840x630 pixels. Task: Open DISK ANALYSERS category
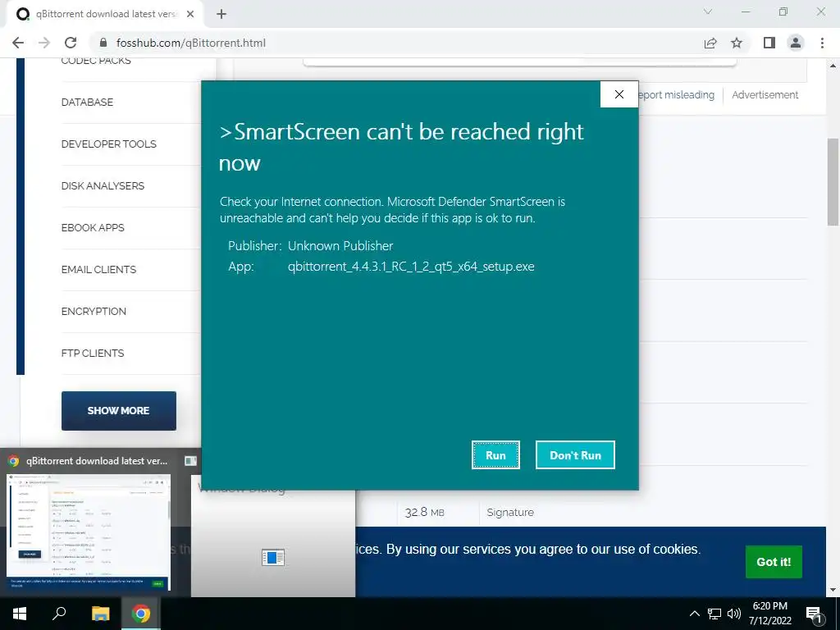103,186
